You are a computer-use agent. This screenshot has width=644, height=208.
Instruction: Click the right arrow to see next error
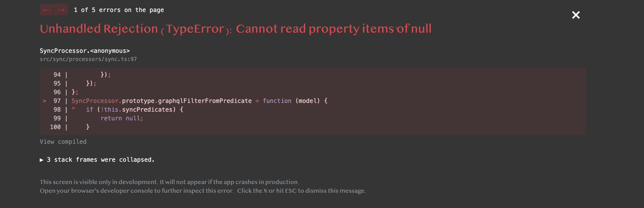[60, 10]
